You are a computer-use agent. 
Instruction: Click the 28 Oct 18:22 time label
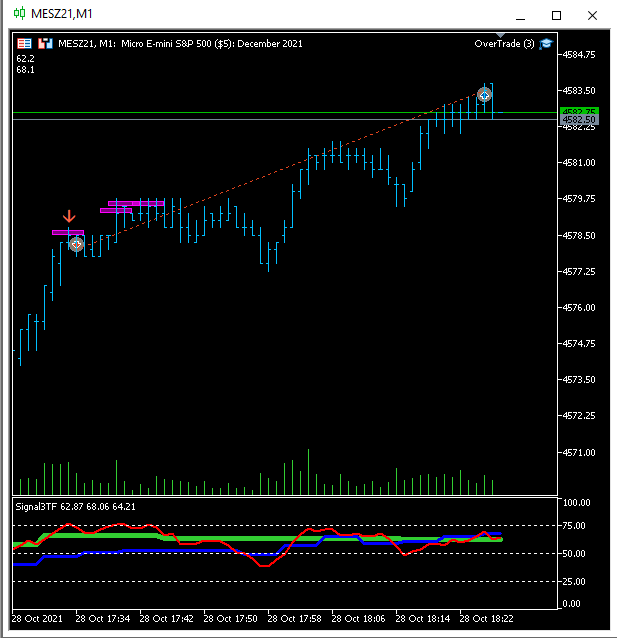[486, 619]
